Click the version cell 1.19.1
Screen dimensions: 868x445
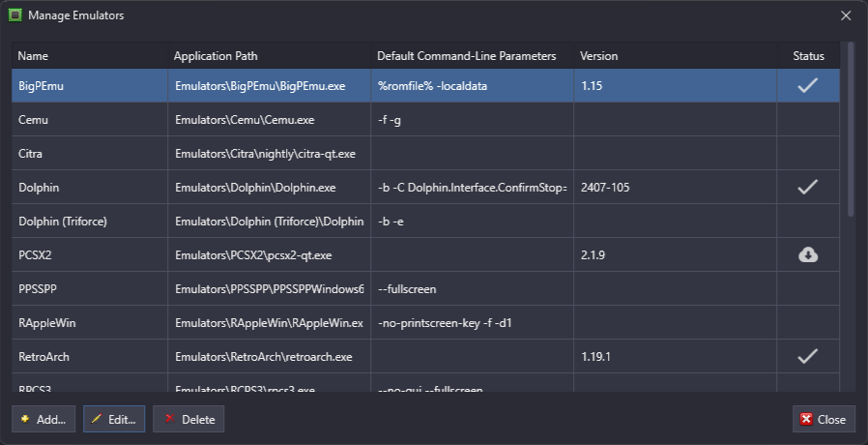tap(675, 356)
